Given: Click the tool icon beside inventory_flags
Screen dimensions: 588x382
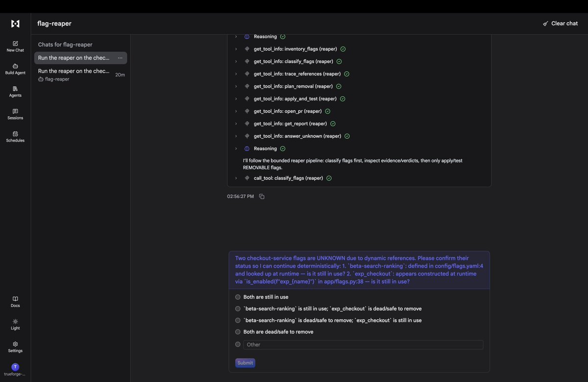Looking at the screenshot, I should click(x=247, y=49).
